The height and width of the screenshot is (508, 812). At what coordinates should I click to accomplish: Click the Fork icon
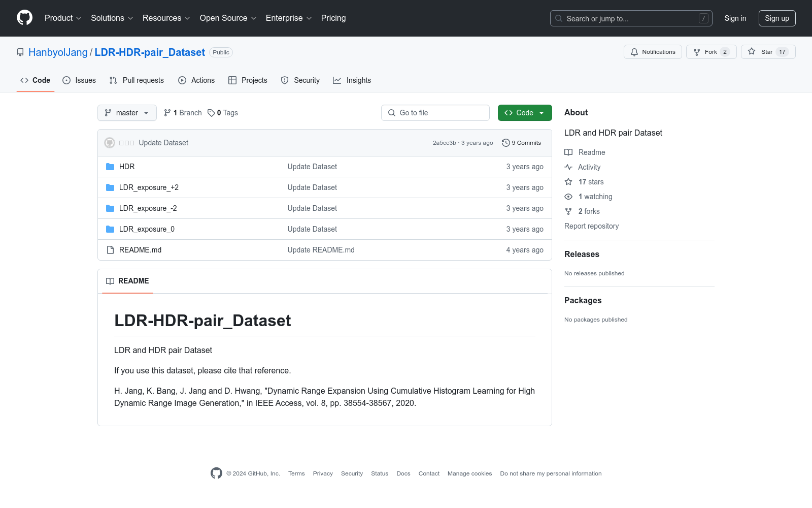pyautogui.click(x=697, y=52)
